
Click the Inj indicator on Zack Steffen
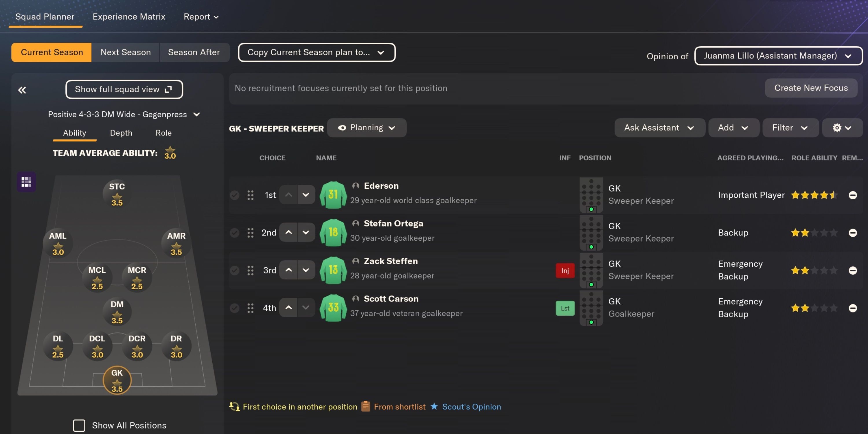coord(565,270)
